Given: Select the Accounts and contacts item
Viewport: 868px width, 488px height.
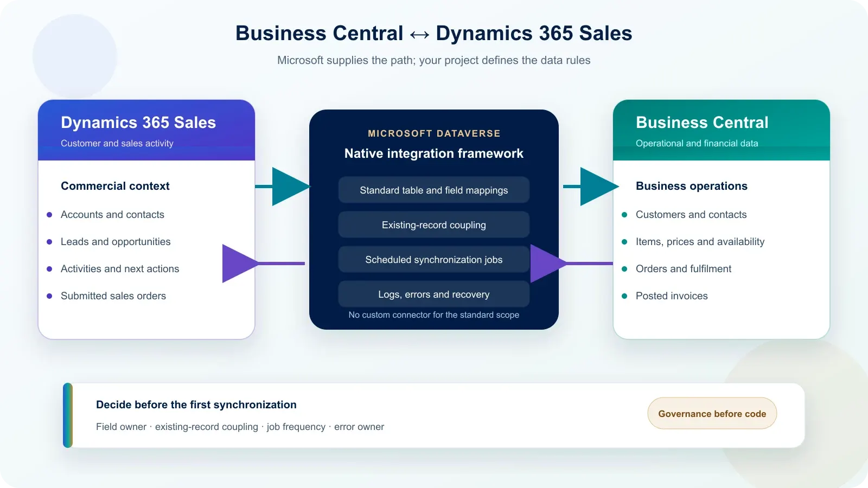Looking at the screenshot, I should (112, 215).
